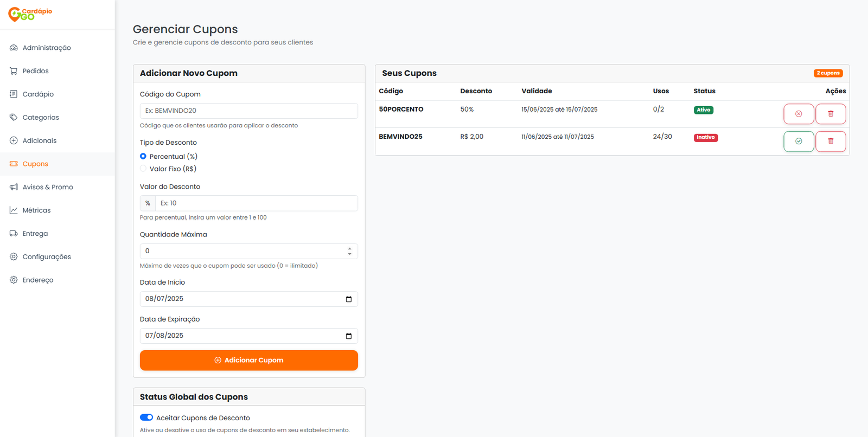The image size is (868, 437).
Task: Click the Valor do Desconto input
Action: coord(256,203)
